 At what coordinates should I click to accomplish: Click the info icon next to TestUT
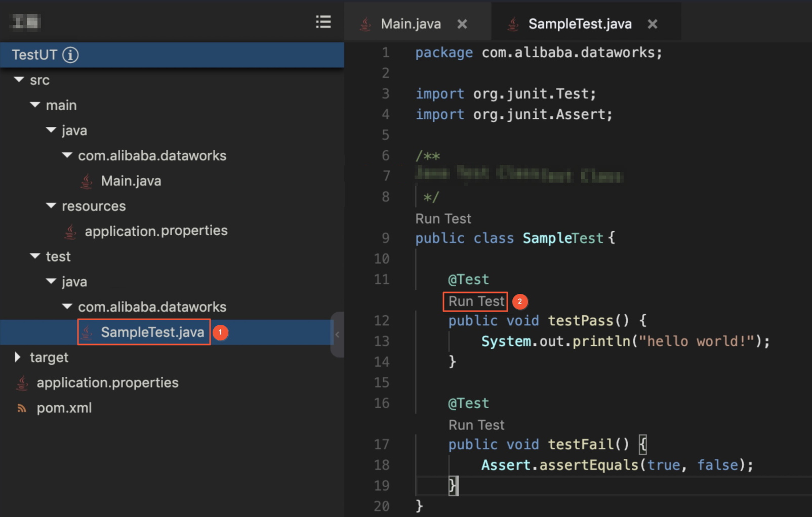tap(70, 55)
